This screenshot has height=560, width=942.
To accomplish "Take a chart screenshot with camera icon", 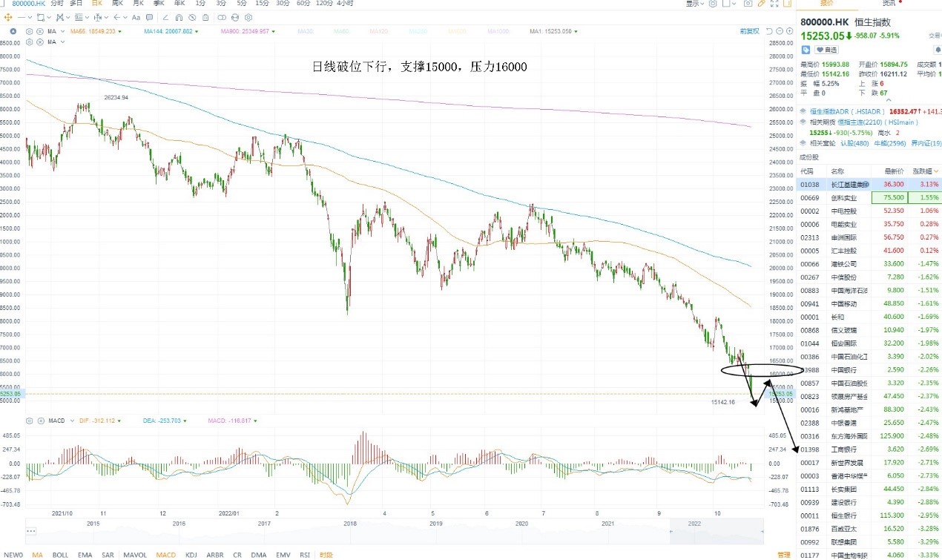I will click(748, 4).
